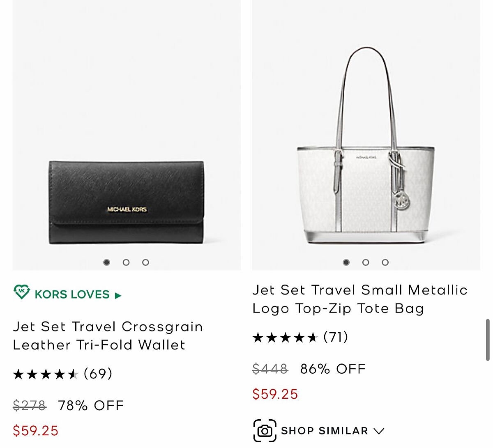Click the KORS LOVES text label
The width and height of the screenshot is (493, 448).
tap(72, 294)
